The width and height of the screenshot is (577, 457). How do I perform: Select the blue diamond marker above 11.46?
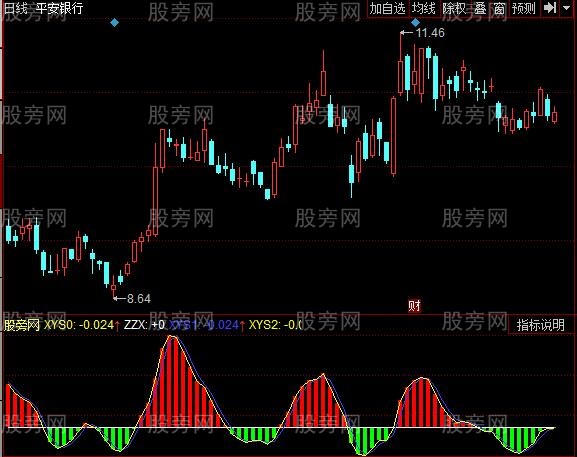coord(415,23)
